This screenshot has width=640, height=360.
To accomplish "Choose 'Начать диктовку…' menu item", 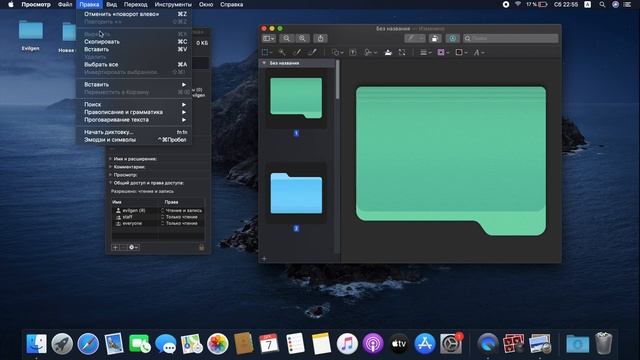I will [x=135, y=132].
